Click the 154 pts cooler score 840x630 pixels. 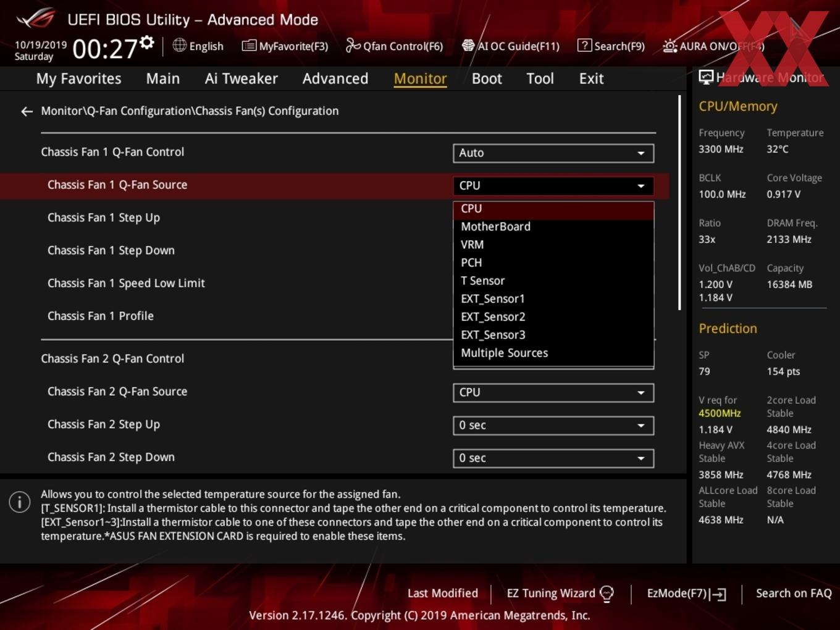coord(783,372)
